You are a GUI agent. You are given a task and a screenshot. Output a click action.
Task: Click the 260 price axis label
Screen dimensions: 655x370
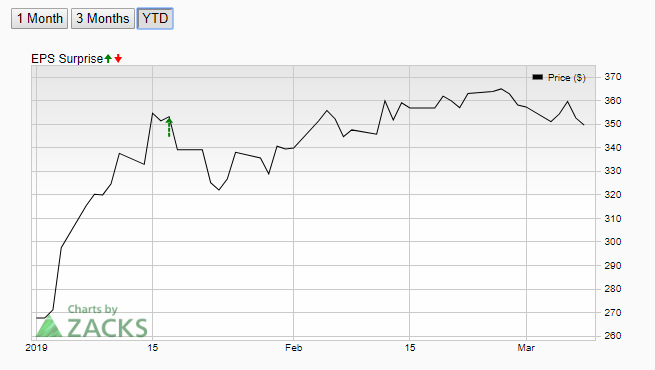(x=613, y=336)
